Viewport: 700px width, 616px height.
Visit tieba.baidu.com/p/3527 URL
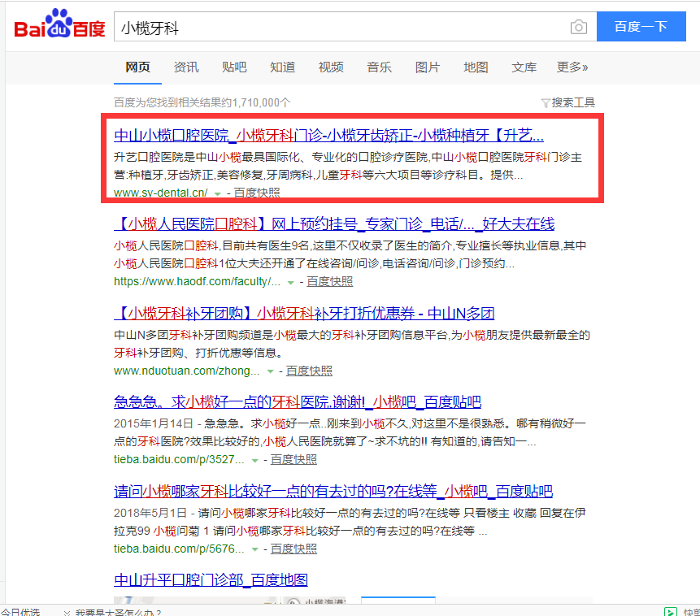tap(179, 459)
